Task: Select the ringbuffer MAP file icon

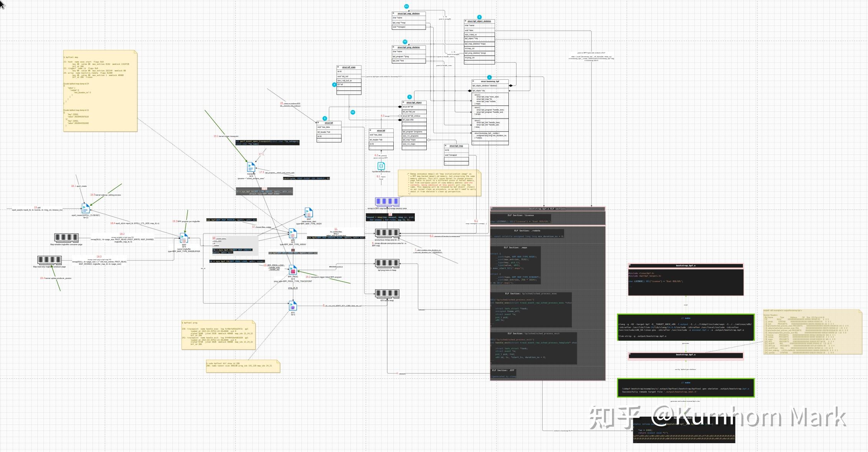Action: [184, 239]
